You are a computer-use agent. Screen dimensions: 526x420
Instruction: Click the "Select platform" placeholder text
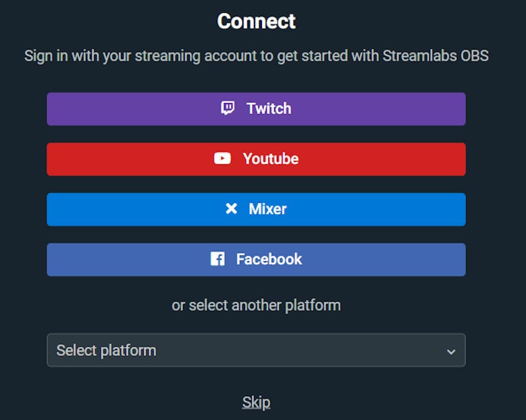[106, 350]
